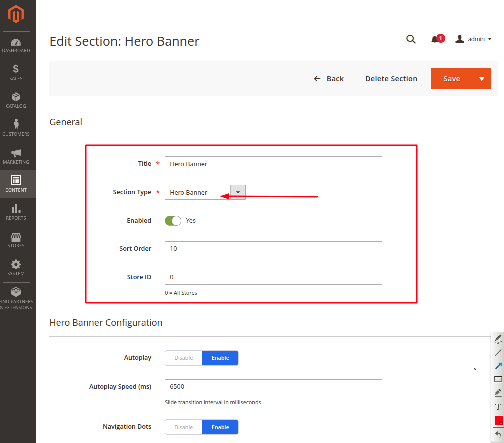
Task: Open the red annotation color picker
Action: 498,420
